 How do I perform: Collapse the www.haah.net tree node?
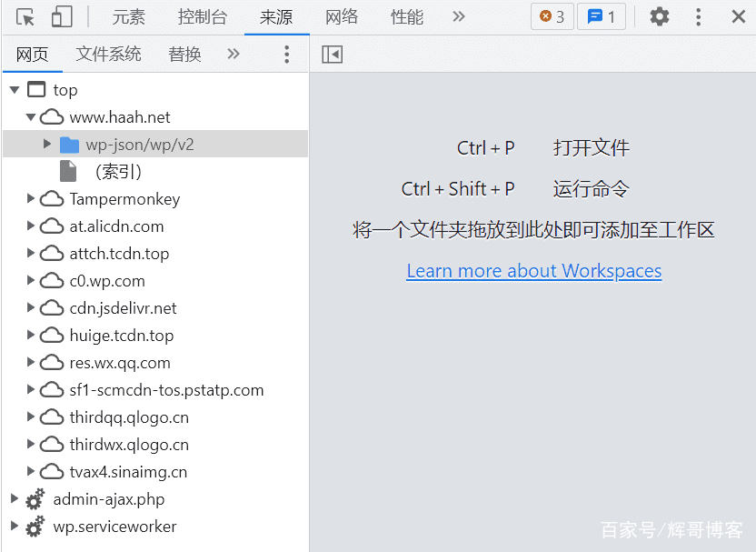31,117
